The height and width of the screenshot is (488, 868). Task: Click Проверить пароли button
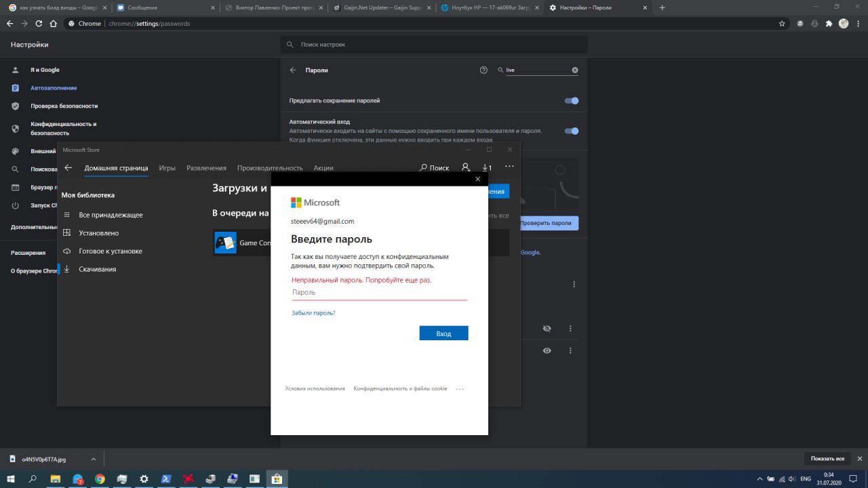(546, 223)
